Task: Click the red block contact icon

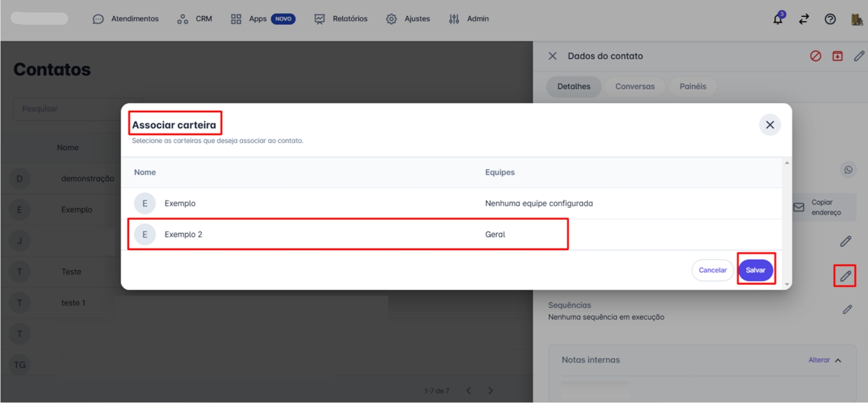Action: click(815, 56)
